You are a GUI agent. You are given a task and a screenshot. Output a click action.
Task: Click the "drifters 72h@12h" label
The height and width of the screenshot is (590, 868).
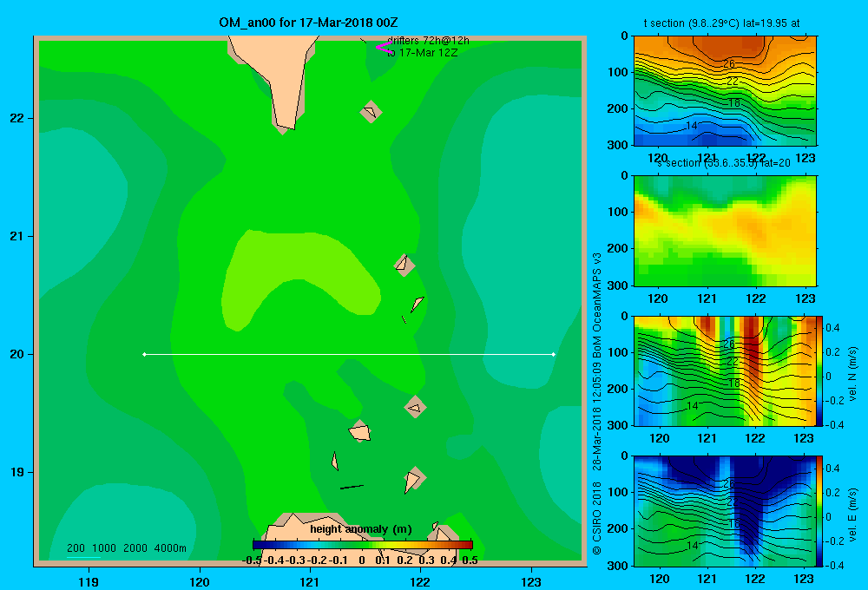[x=429, y=41]
